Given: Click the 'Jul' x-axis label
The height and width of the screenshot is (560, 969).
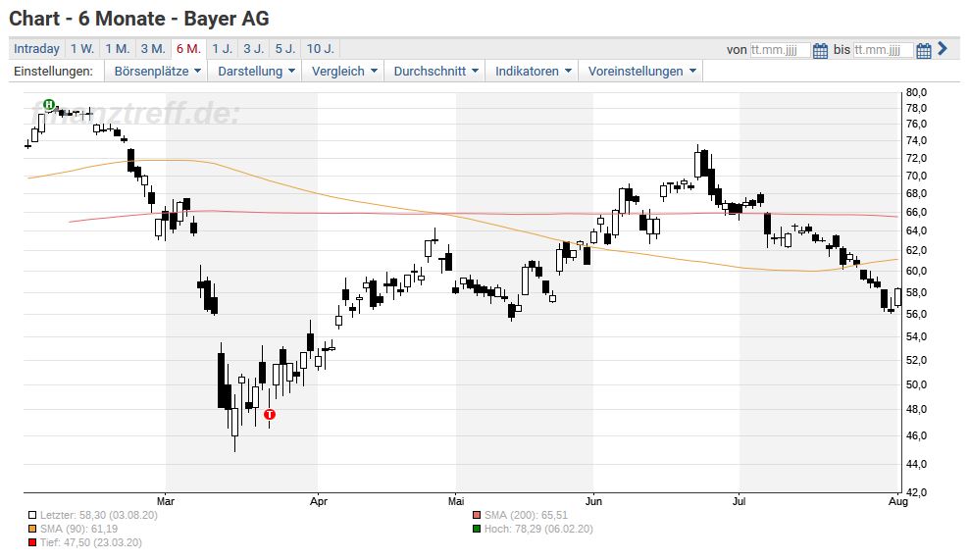Looking at the screenshot, I should (x=739, y=501).
